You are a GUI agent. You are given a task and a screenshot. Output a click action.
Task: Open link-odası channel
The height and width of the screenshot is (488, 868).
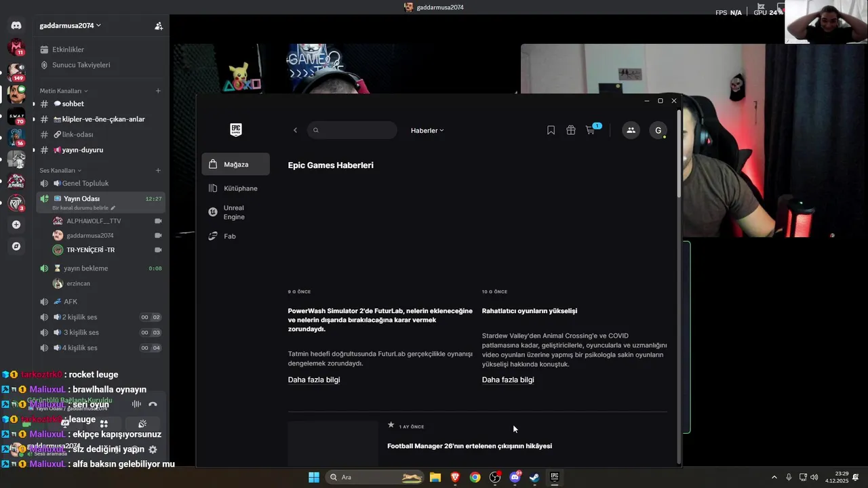(102, 134)
